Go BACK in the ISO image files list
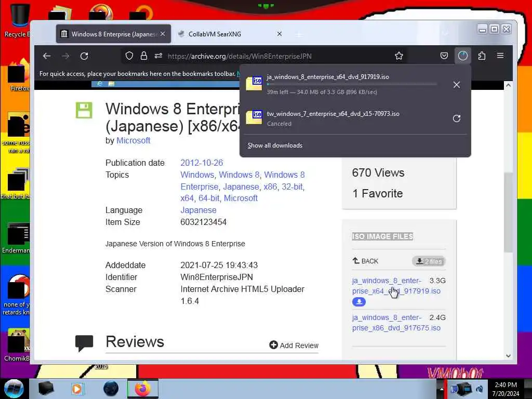The width and height of the screenshot is (532, 399). point(365,261)
